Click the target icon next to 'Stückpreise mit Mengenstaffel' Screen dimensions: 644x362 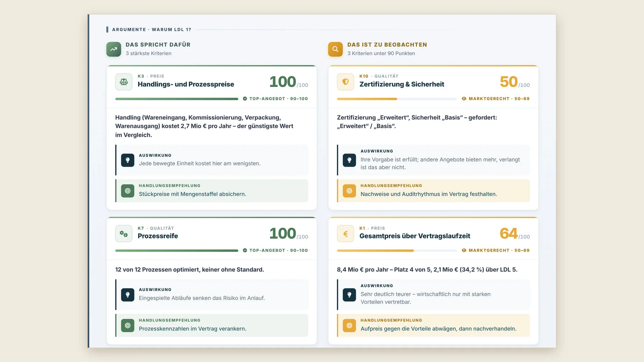(x=128, y=191)
